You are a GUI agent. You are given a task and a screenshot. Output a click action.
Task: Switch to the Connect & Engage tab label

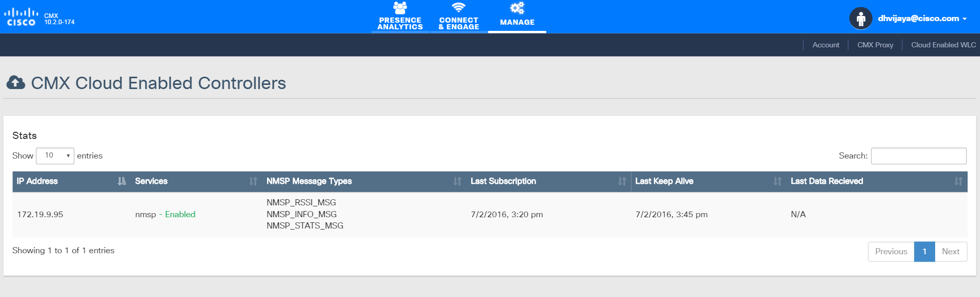point(459,24)
